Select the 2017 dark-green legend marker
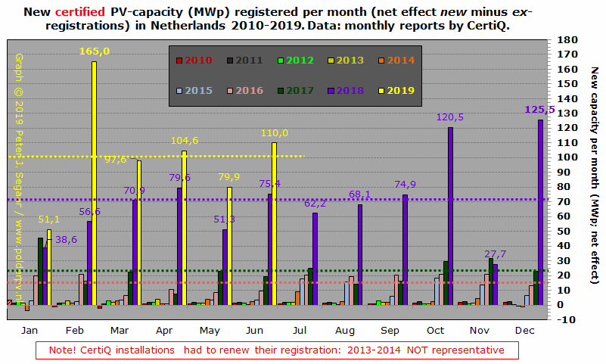Image resolution: width=606 pixels, height=364 pixels. point(281,91)
